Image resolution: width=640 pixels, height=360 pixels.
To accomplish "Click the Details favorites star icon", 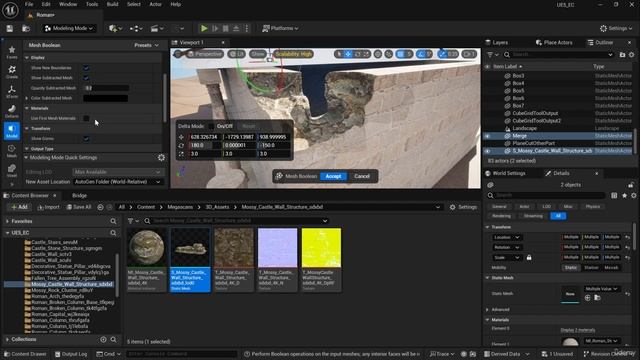I will tap(624, 196).
